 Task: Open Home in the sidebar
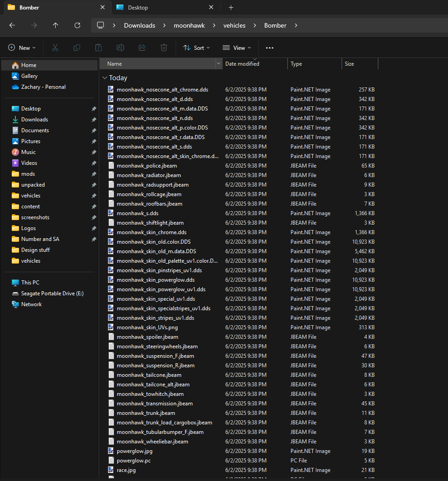pyautogui.click(x=50, y=65)
